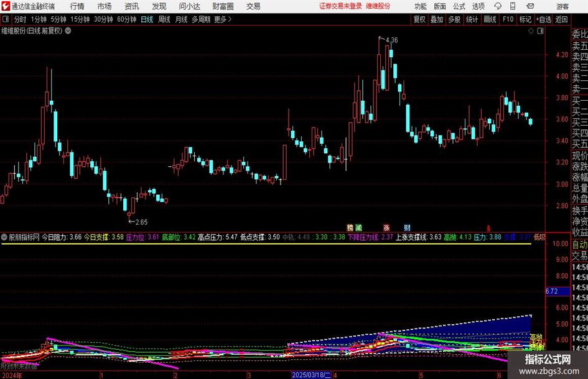
Task: Switch to 30分钟 period
Action: [x=103, y=19]
